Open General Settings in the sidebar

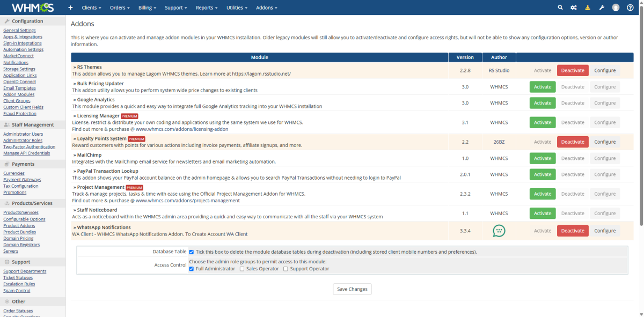click(x=19, y=31)
